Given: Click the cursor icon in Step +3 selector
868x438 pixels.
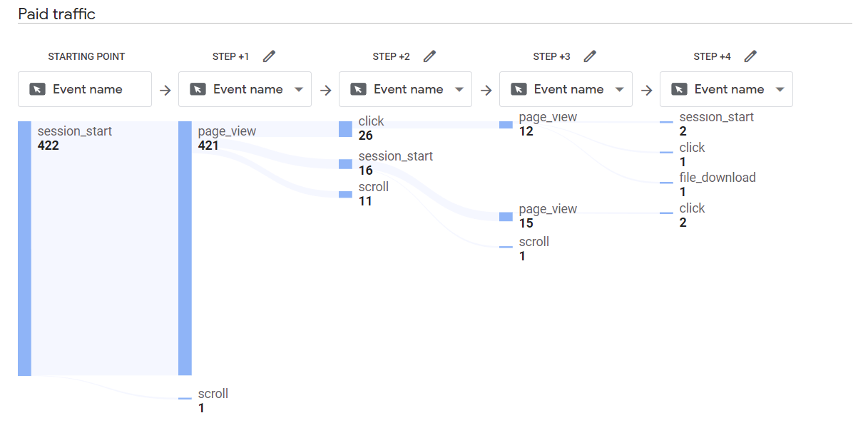Looking at the screenshot, I should click(x=519, y=89).
